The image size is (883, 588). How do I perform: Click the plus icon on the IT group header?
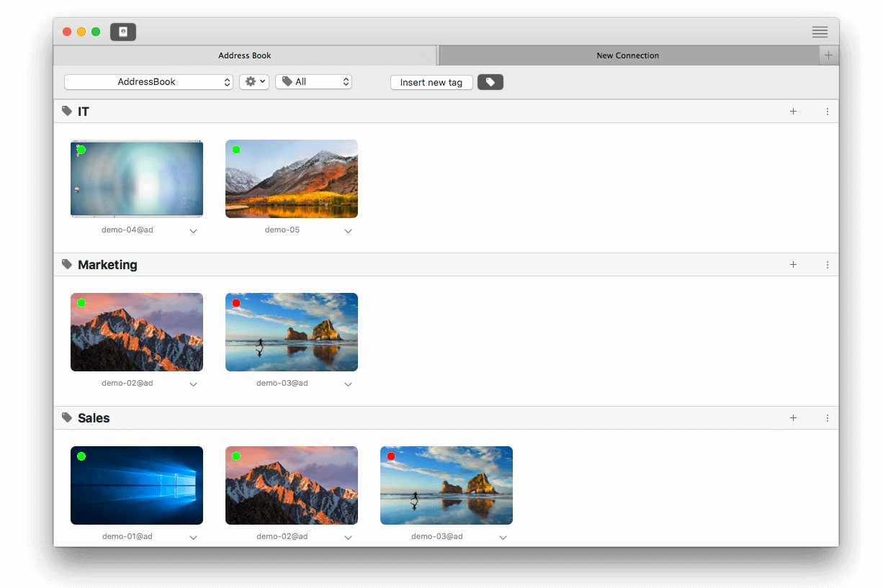[793, 111]
